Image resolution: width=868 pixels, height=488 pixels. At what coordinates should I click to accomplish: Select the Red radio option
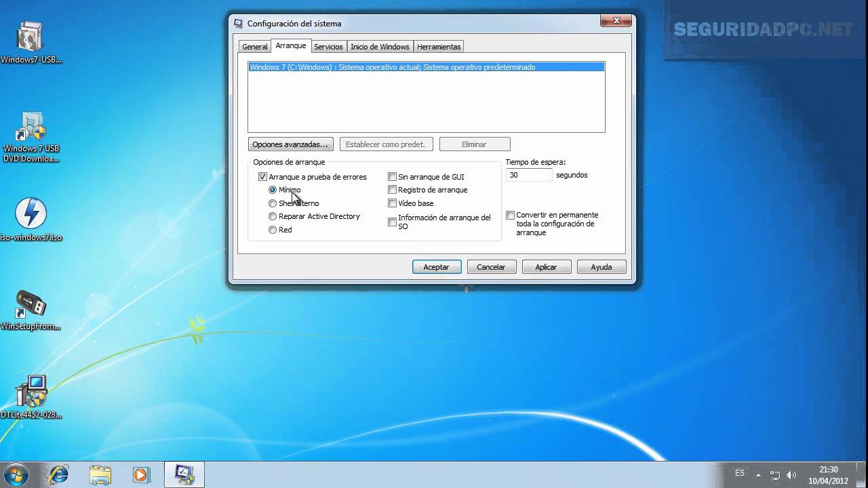(273, 230)
